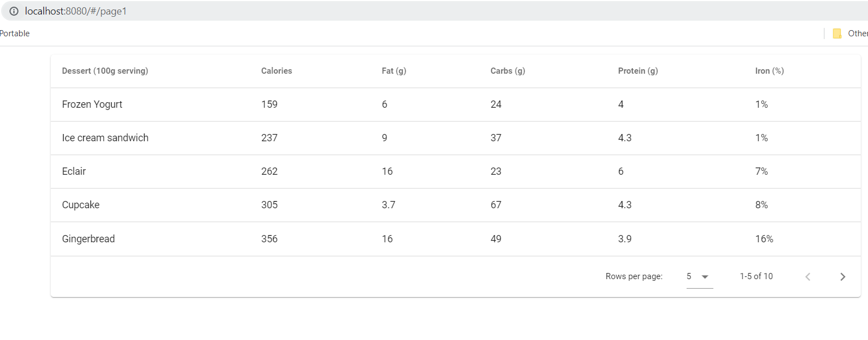This screenshot has width=868, height=340.
Task: Open the Portable bookmark
Action: click(x=15, y=33)
